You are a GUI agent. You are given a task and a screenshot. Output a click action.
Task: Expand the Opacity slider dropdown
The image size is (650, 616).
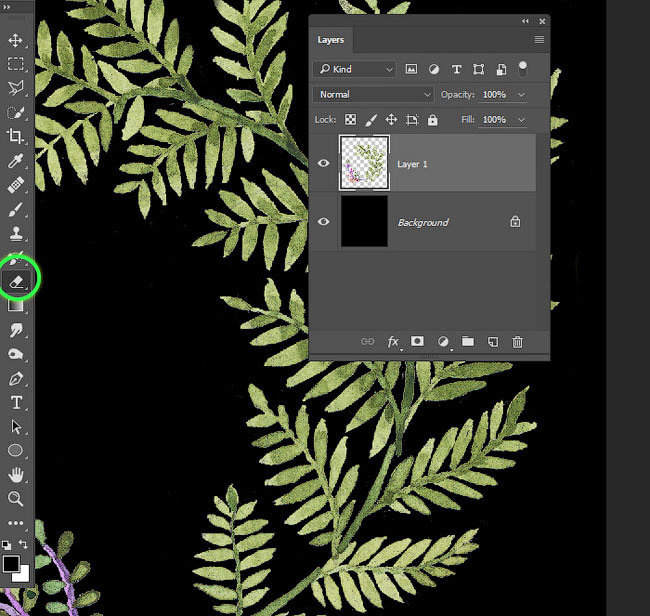tap(521, 95)
